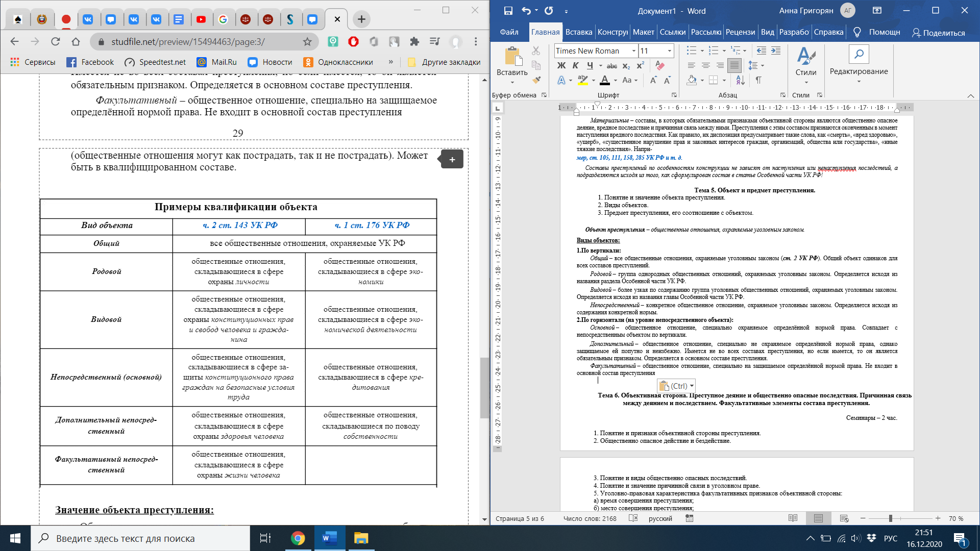
Task: Open the Aa change case dropdown
Action: coord(630,80)
